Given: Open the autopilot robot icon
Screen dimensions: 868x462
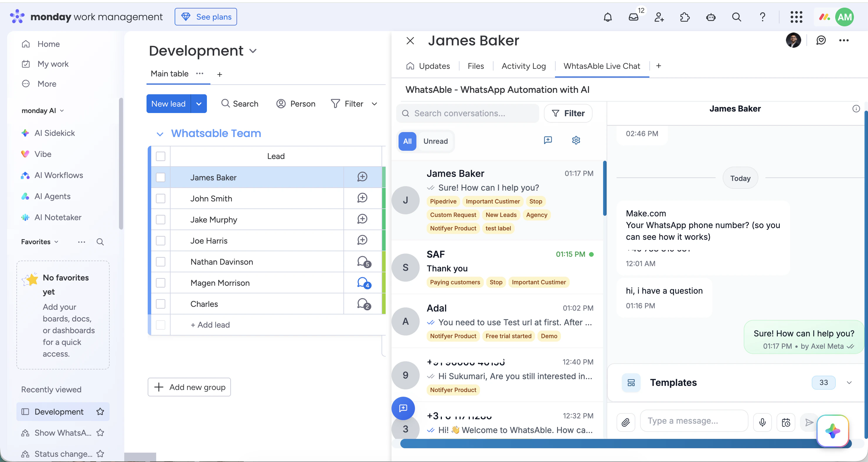Looking at the screenshot, I should click(711, 17).
